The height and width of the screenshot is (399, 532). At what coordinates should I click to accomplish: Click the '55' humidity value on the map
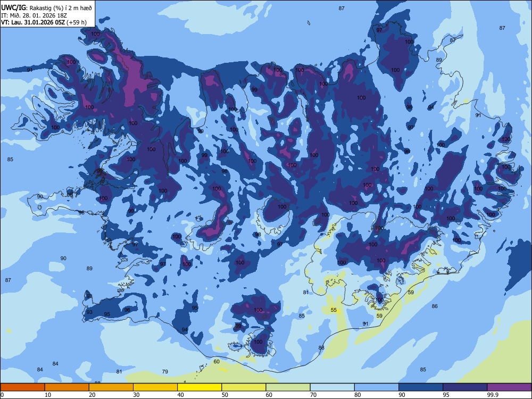click(x=334, y=310)
